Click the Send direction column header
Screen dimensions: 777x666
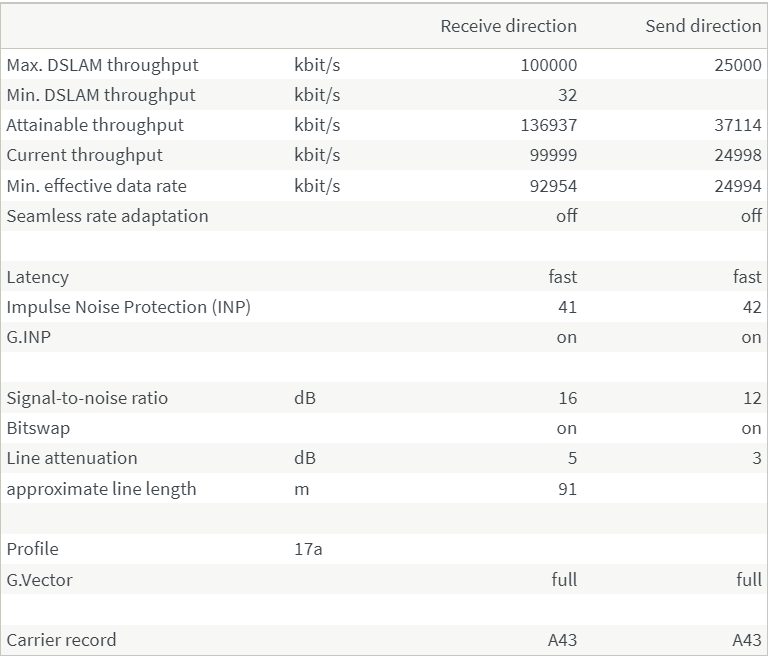click(703, 26)
